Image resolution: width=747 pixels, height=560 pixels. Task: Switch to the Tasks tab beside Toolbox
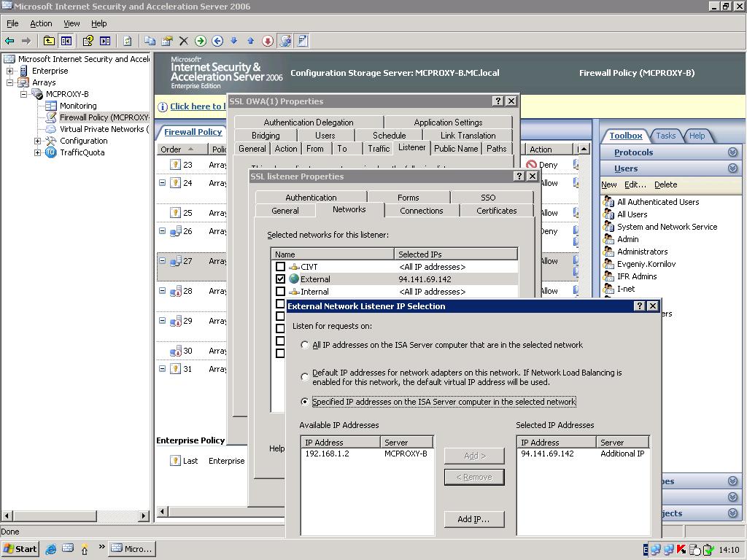click(x=665, y=136)
